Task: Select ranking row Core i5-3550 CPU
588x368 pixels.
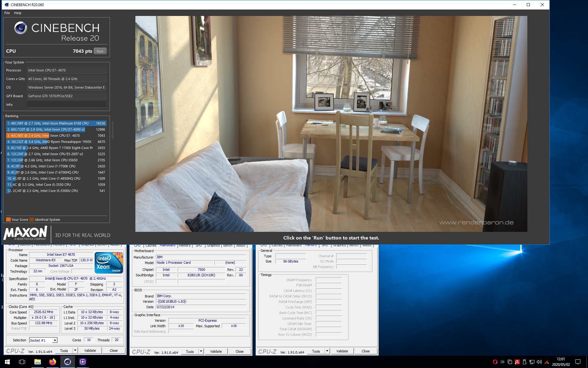Action: 56,185
